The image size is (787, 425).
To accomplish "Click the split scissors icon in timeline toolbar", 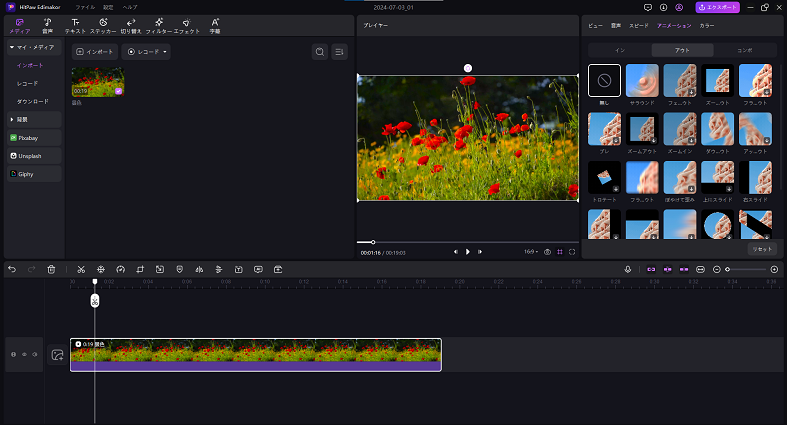I will (x=80, y=269).
